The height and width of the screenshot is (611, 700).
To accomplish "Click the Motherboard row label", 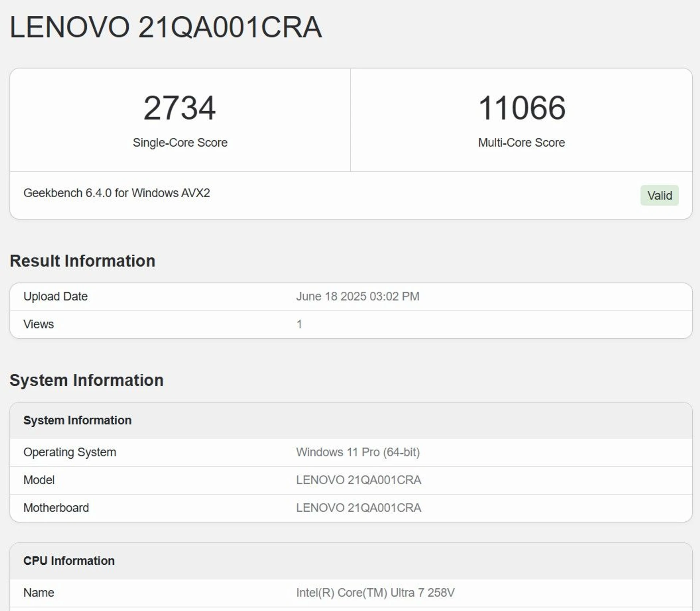I will (x=56, y=508).
